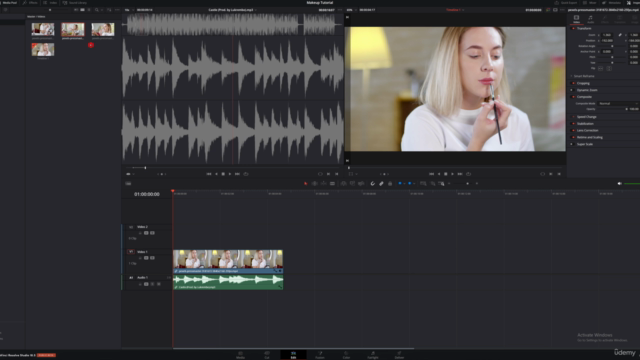The image size is (640, 360).
Task: Click the detail zoom icon
Action: [433, 184]
